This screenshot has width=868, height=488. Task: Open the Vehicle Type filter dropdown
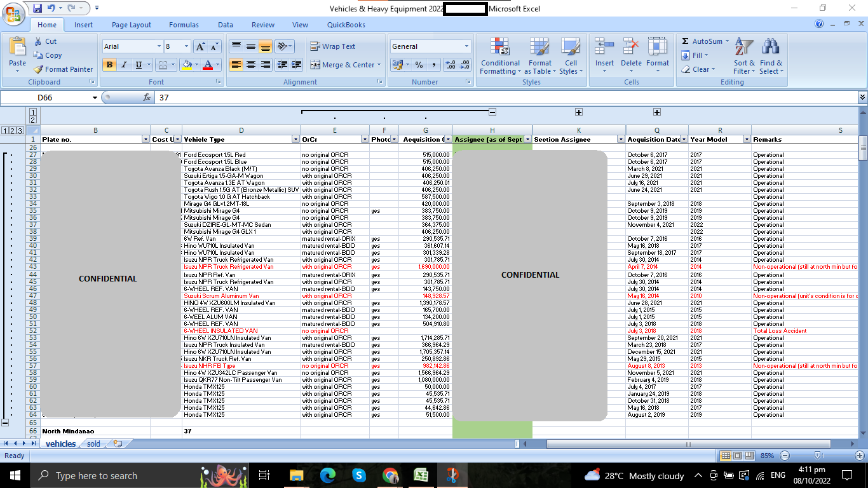(295, 139)
